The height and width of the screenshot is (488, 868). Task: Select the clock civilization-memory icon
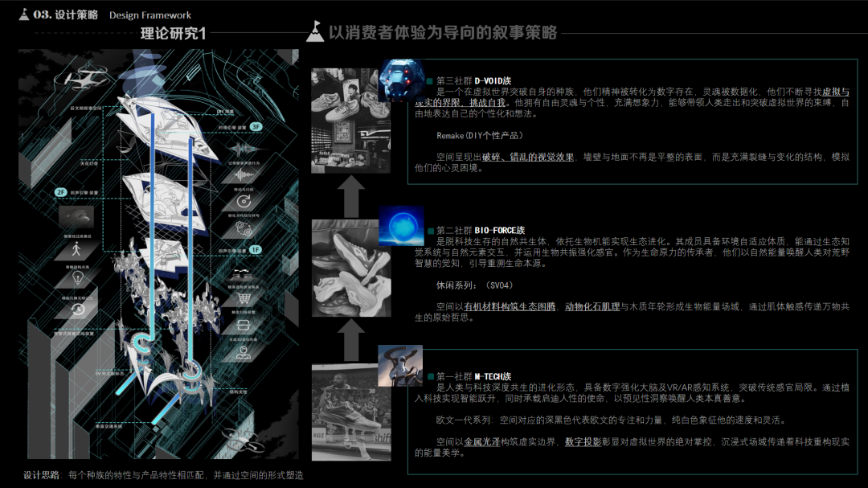[x=80, y=310]
